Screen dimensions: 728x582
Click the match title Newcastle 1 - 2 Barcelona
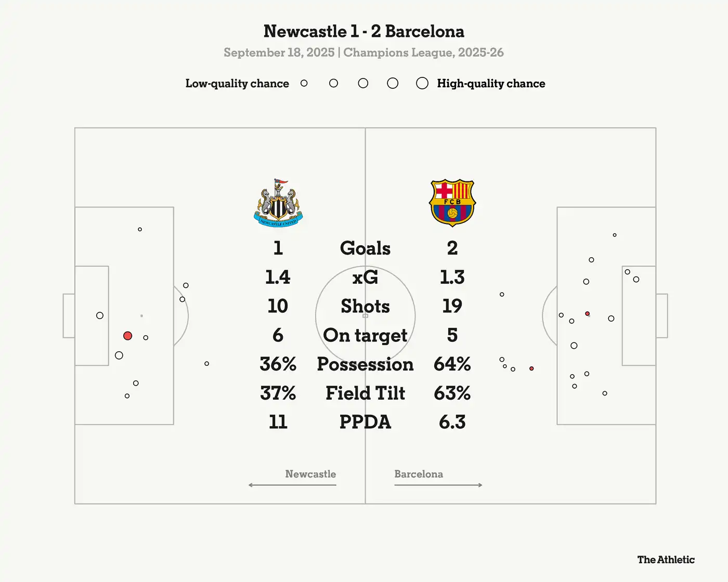click(x=364, y=31)
